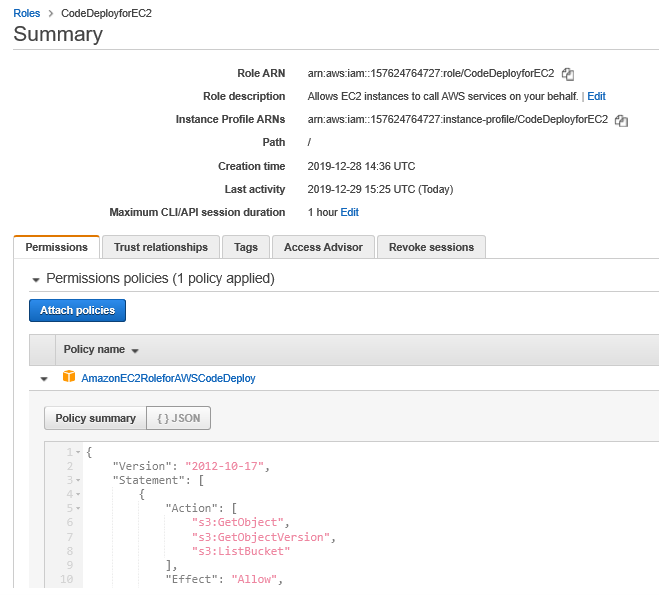Fold the object at line 4
The height and width of the screenshot is (595, 659).
click(x=78, y=494)
